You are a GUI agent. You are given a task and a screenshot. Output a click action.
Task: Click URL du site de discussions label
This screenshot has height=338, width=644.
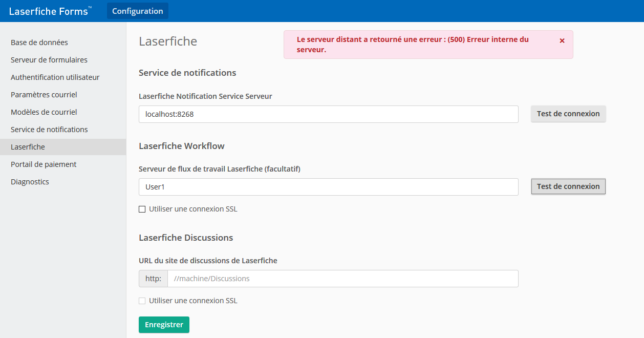pos(208,260)
